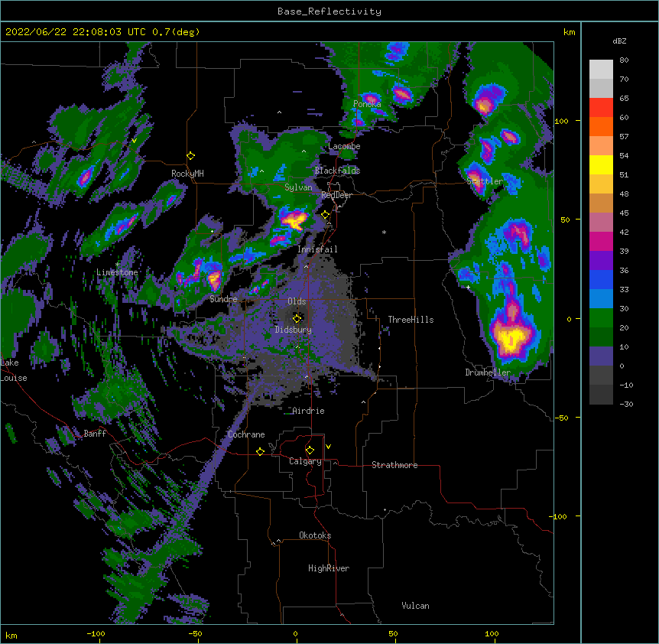Pick the light grey 70–80 dBZ legend swatch
659x644 pixels.
point(601,70)
